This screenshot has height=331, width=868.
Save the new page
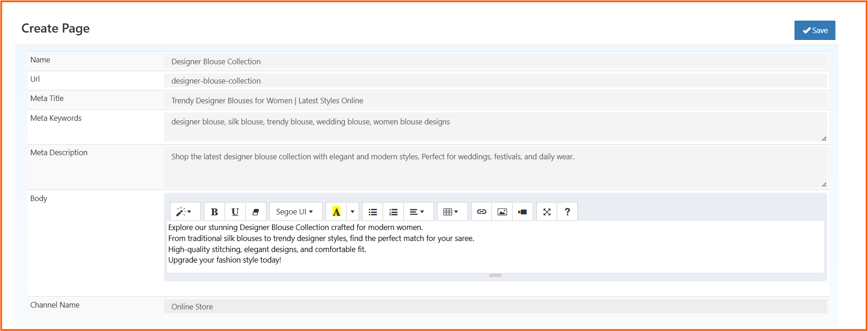[x=815, y=30]
